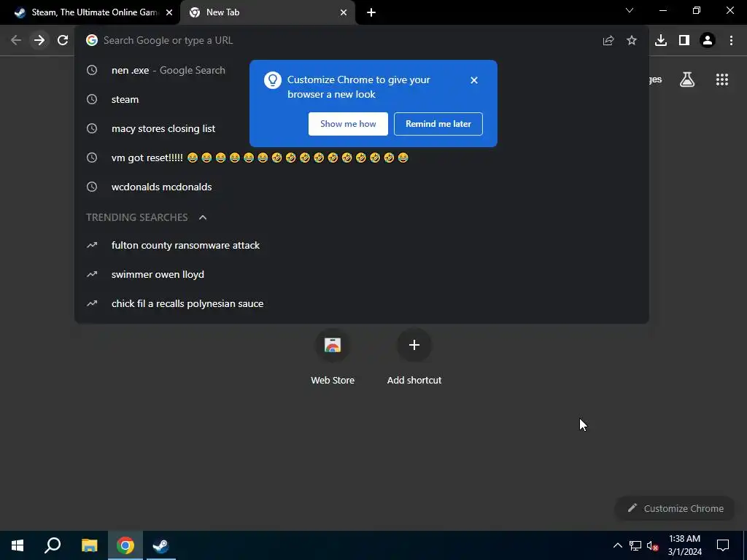
Task: Select 'fulton county ransomware attack' trending search
Action: [362, 245]
